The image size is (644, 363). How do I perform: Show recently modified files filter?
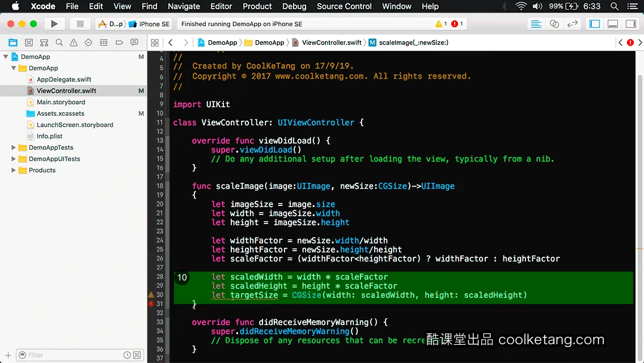pos(128,355)
